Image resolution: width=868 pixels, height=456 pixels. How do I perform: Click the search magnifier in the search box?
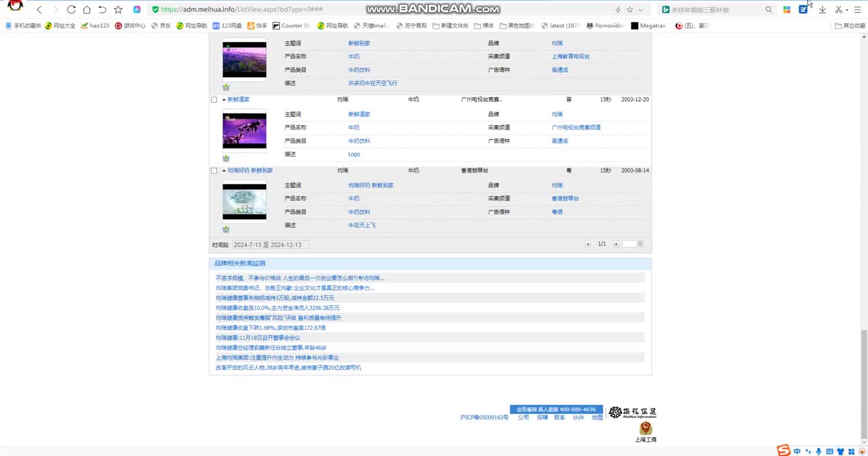click(x=768, y=9)
